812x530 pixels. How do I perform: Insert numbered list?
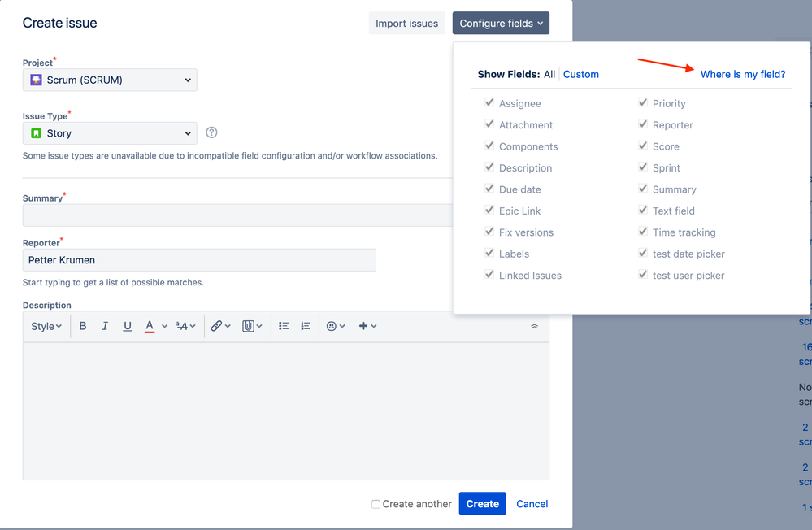[306, 326]
